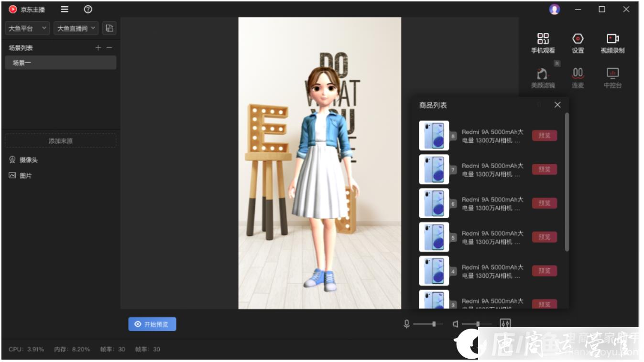644x362 pixels.
Task: Open 设置 settings
Action: coord(578,43)
